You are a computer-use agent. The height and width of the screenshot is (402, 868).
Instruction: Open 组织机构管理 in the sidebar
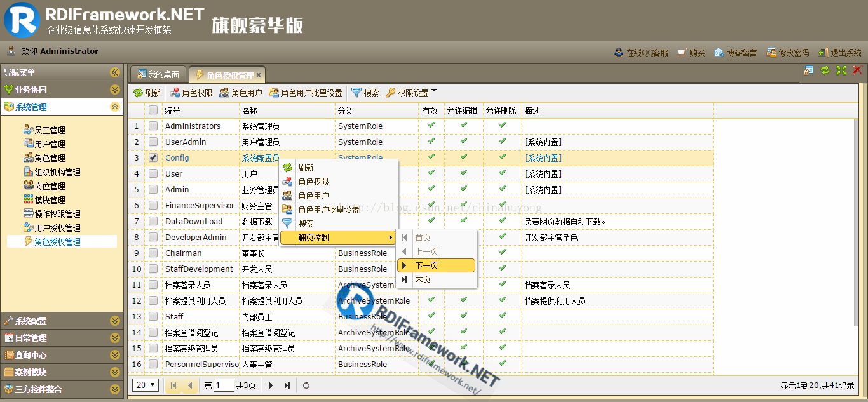pos(52,172)
